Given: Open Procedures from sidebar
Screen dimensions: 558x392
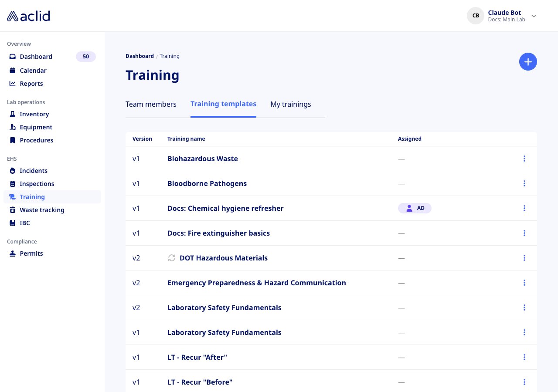Looking at the screenshot, I should click(52, 140).
